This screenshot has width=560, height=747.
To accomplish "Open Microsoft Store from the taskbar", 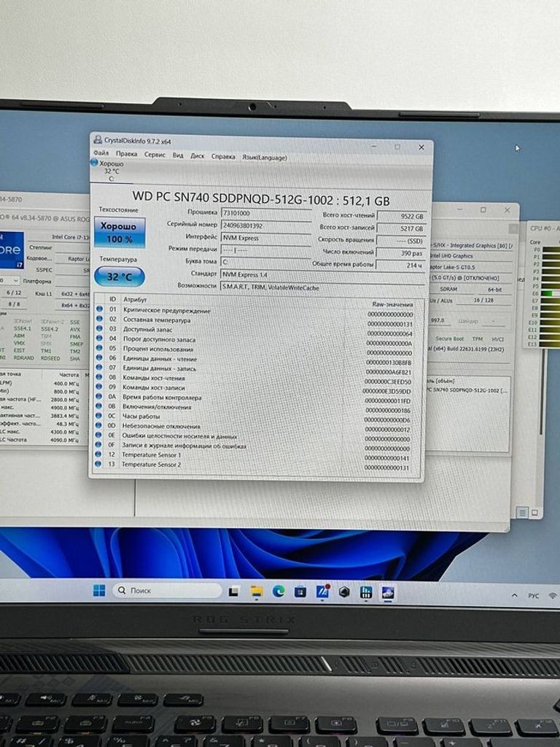I will click(x=300, y=592).
